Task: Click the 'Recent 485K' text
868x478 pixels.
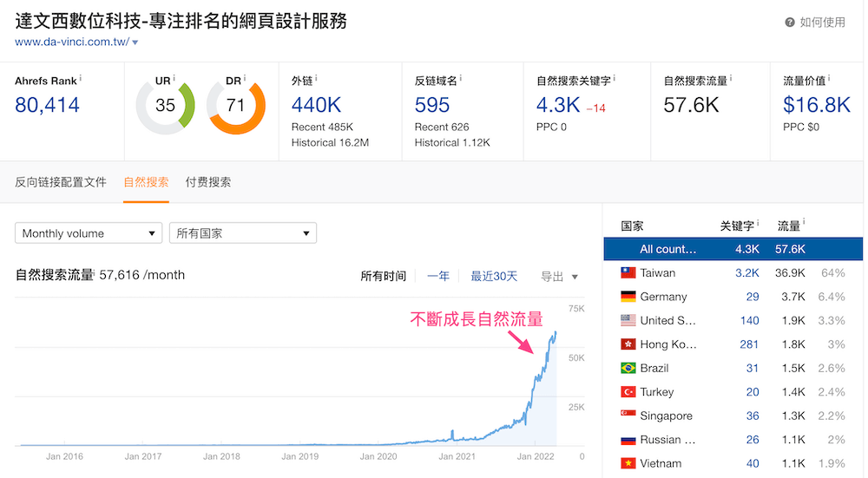Action: (x=322, y=127)
